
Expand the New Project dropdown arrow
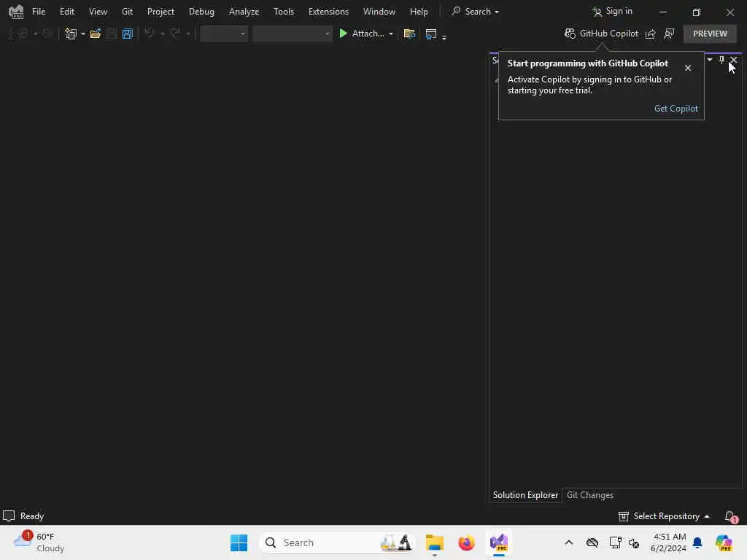83,34
